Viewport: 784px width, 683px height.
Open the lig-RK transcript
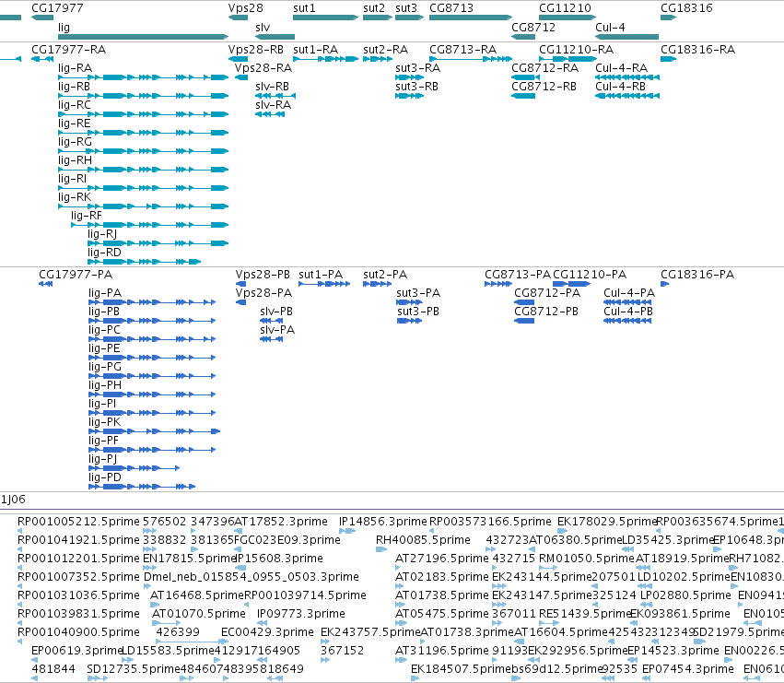point(144,206)
